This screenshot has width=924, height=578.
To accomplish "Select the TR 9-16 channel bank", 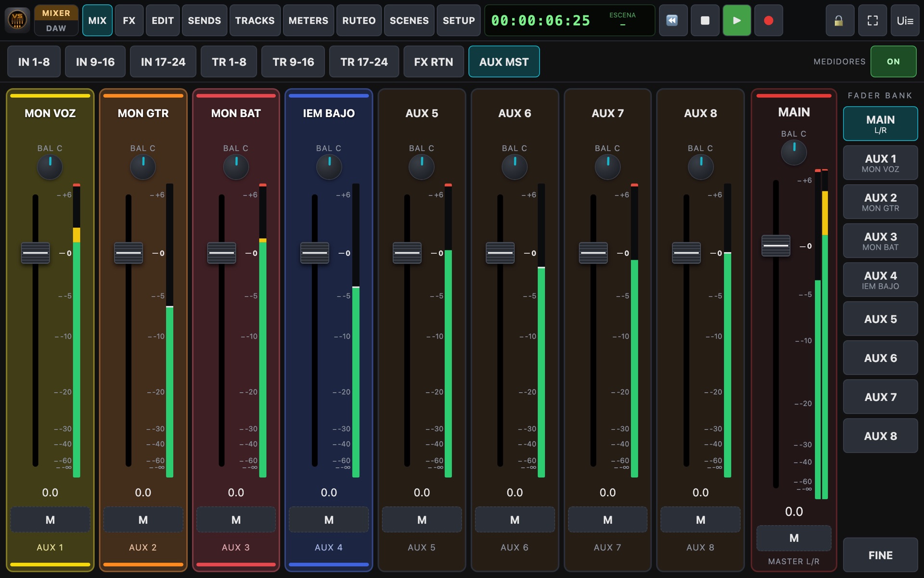I will point(294,62).
